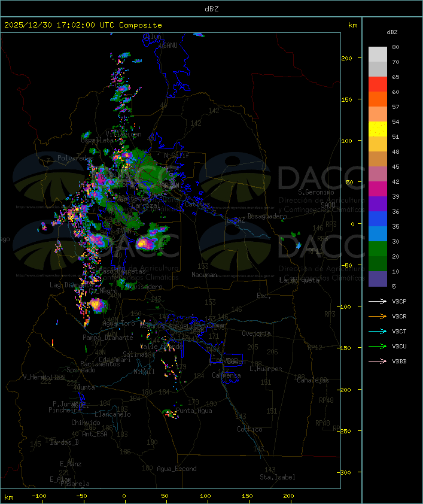Click the white VBCP arrow in legend
Screen dimensions: 423x504
tap(378, 301)
